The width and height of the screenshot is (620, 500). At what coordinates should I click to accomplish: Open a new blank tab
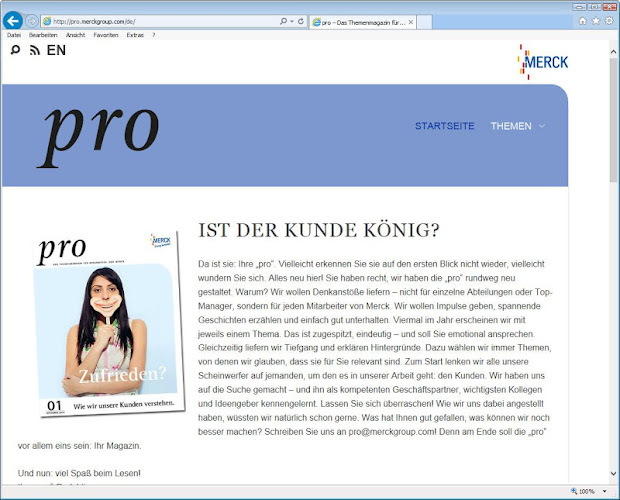pyautogui.click(x=424, y=23)
